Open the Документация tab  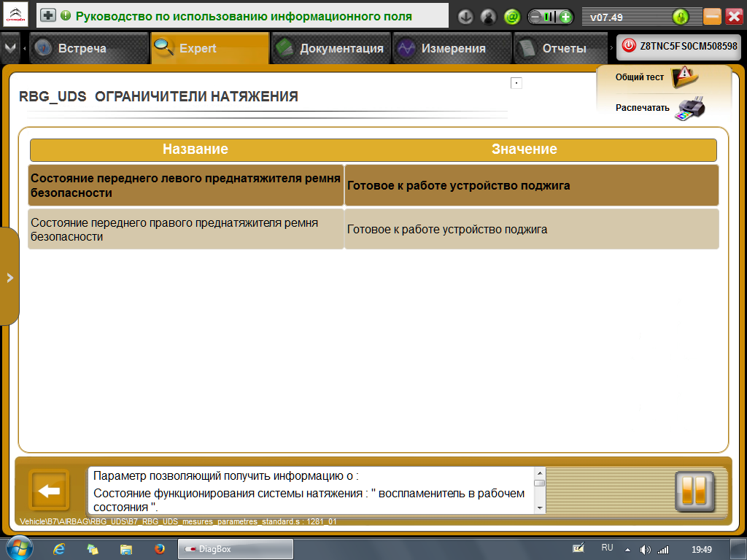331,48
